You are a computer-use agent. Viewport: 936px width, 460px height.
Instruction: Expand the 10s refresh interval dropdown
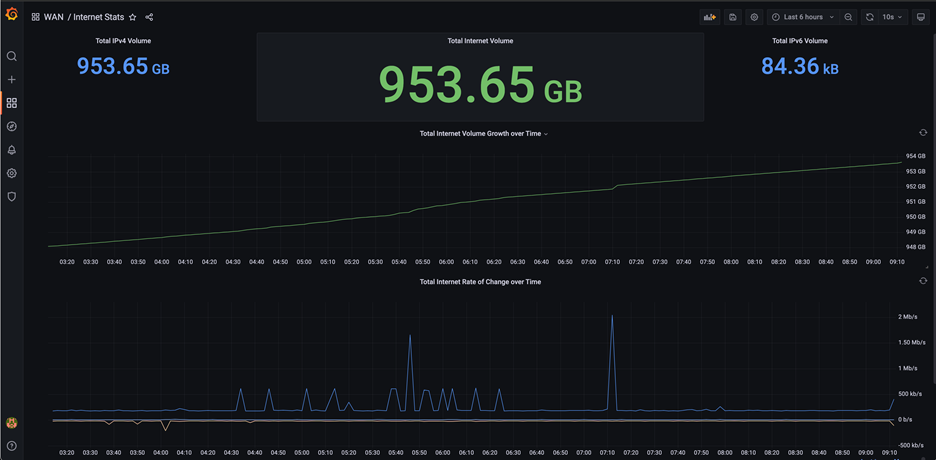pos(892,17)
